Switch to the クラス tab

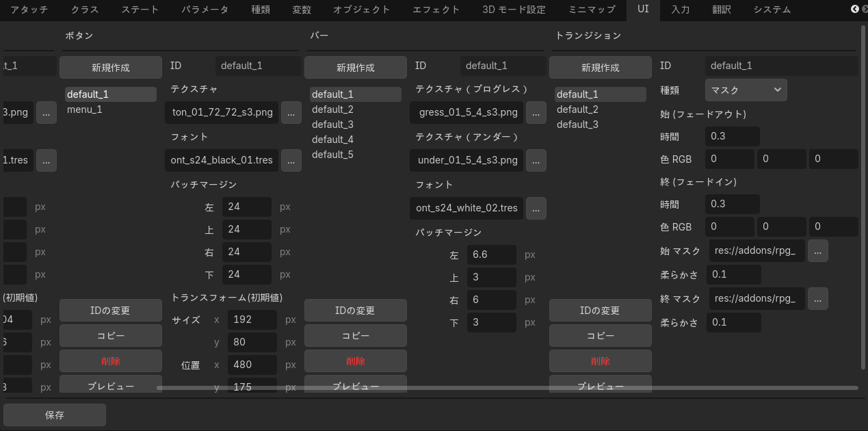(x=85, y=10)
